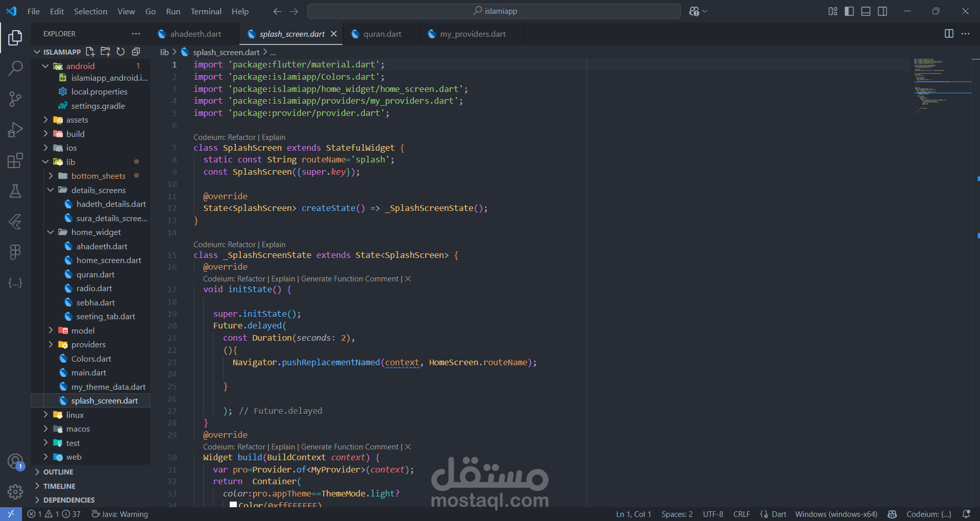The width and height of the screenshot is (980, 521).
Task: Switch to my_providers.dart tab
Action: 473,34
